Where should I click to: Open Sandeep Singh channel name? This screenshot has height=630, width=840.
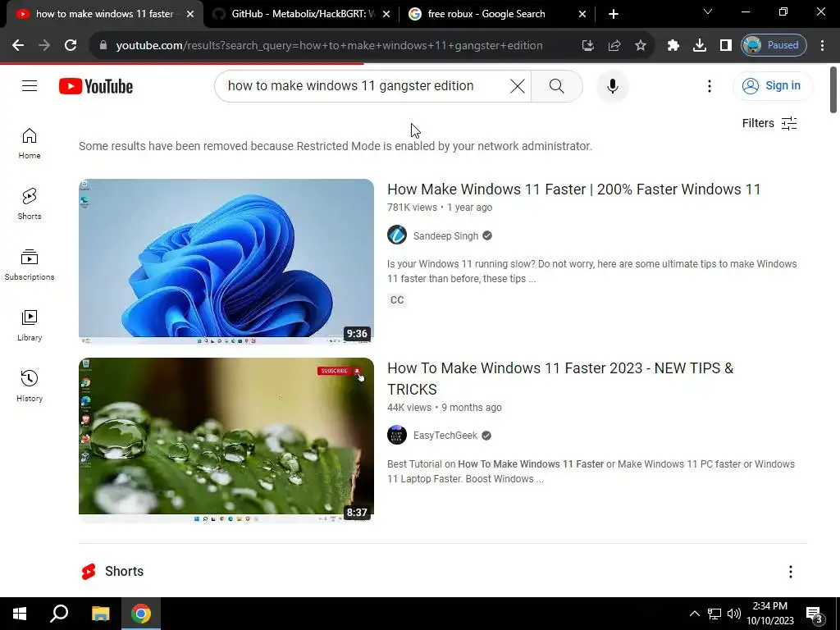pos(445,235)
